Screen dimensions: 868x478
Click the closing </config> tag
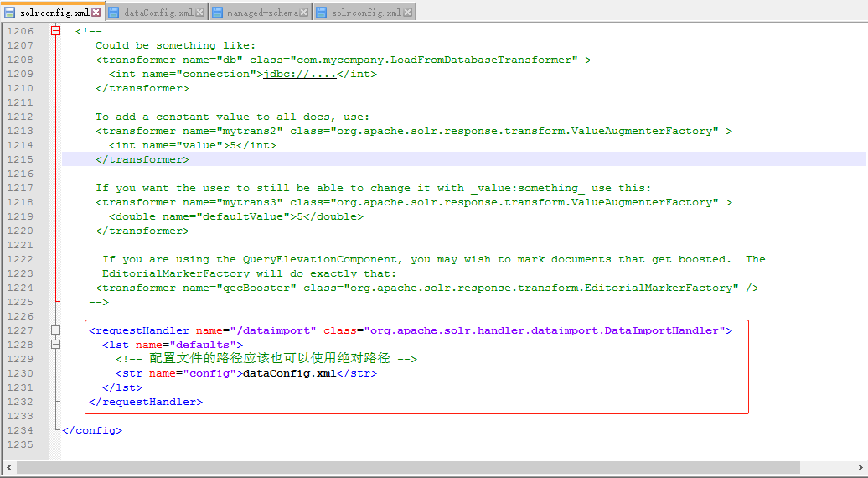pyautogui.click(x=92, y=430)
